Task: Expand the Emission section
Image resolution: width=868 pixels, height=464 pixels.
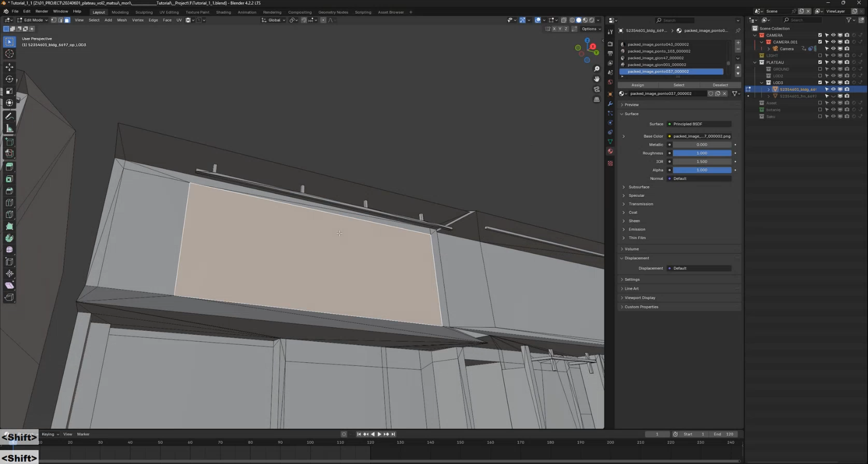Action: coord(637,229)
